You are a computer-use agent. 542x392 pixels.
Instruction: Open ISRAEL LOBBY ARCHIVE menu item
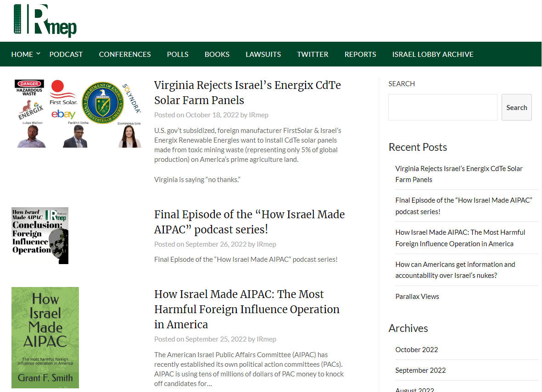433,54
